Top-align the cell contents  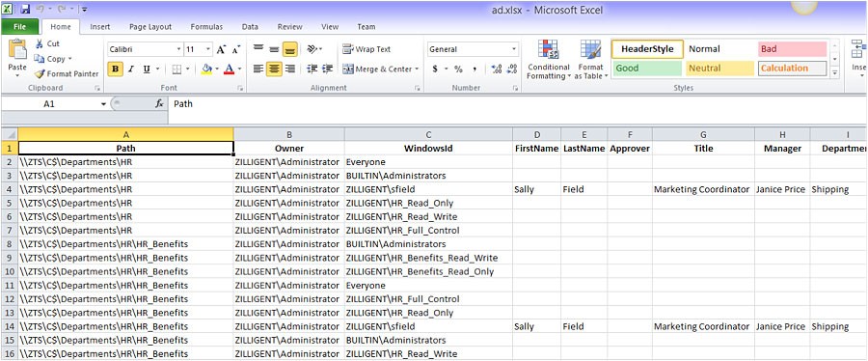pyautogui.click(x=258, y=49)
